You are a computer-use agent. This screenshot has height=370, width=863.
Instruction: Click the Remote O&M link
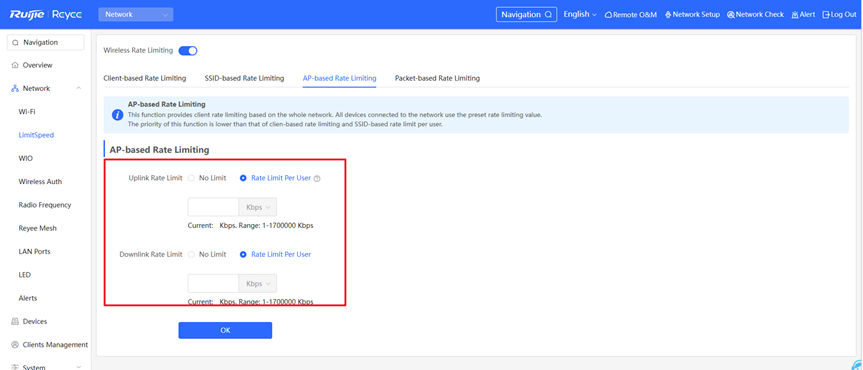click(631, 15)
